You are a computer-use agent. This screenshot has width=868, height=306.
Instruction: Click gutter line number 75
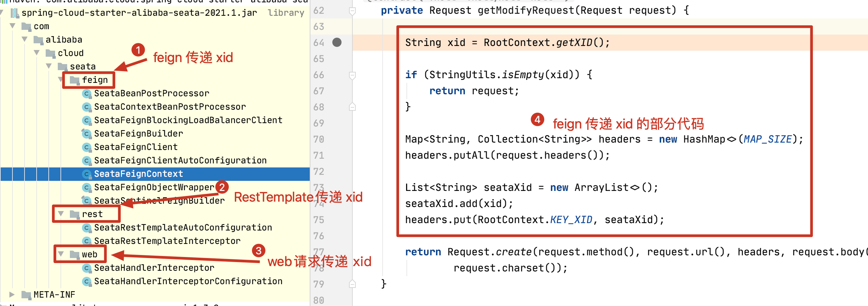[319, 220]
